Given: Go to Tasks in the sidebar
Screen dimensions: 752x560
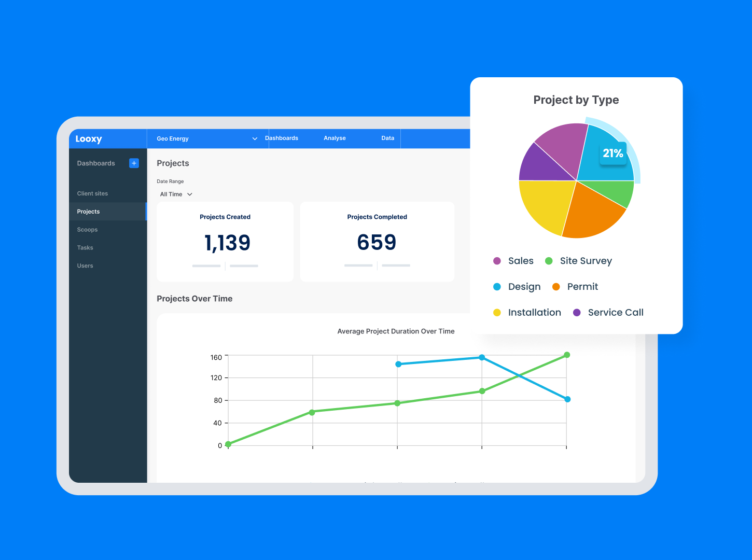Looking at the screenshot, I should click(x=85, y=247).
